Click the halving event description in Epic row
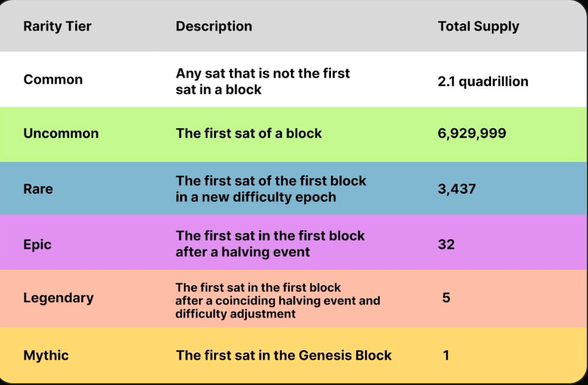The width and height of the screenshot is (588, 385). [x=270, y=244]
